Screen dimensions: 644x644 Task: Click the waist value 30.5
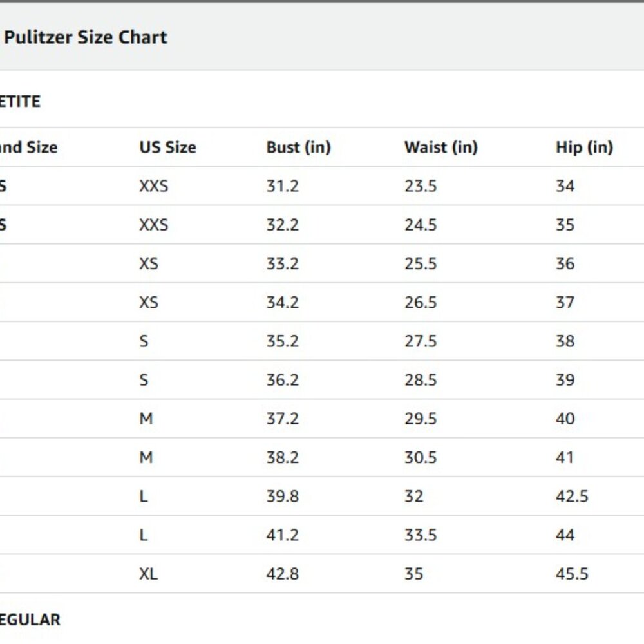pyautogui.click(x=420, y=457)
